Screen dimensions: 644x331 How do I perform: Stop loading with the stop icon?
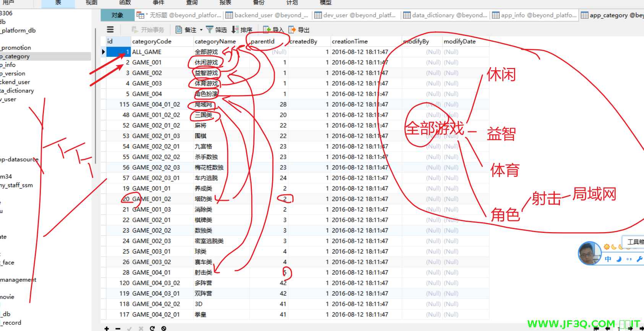(164, 328)
